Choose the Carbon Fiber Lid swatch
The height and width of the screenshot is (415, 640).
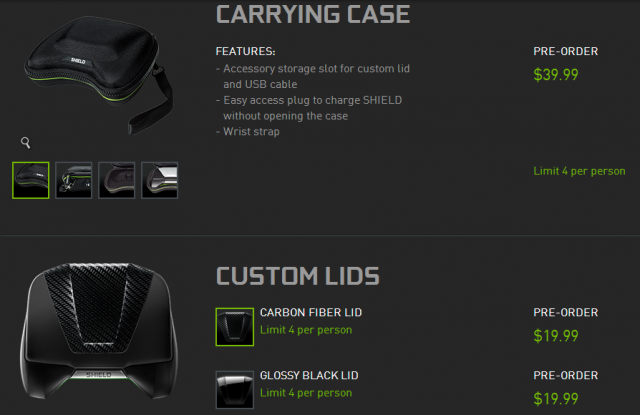coord(235,327)
